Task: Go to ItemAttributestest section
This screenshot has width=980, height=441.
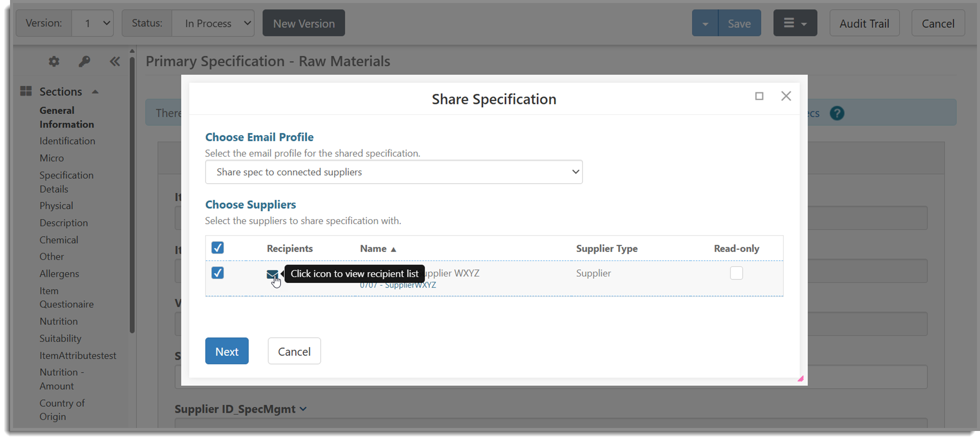Action: [x=78, y=355]
